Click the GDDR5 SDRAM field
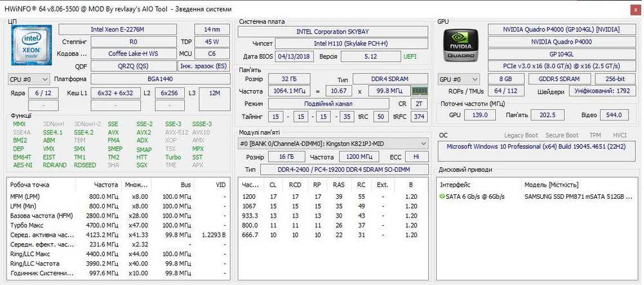Screen dimensions: 644x285 [560, 79]
